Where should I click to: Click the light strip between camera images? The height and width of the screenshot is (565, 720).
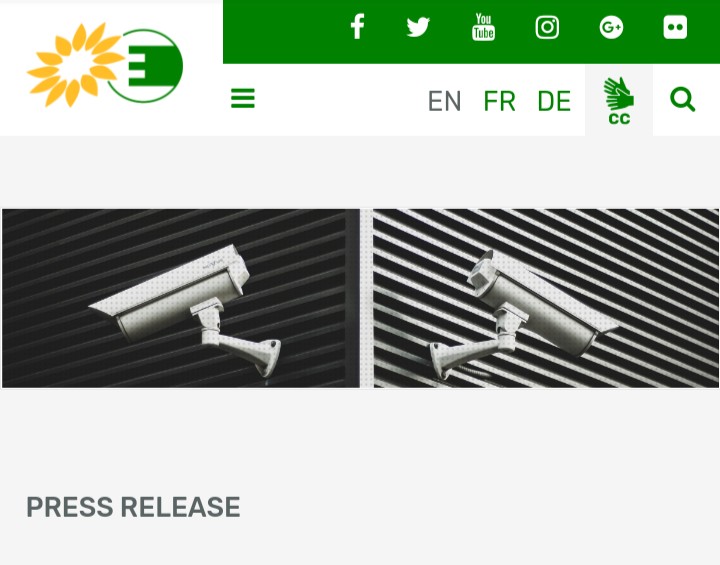366,298
